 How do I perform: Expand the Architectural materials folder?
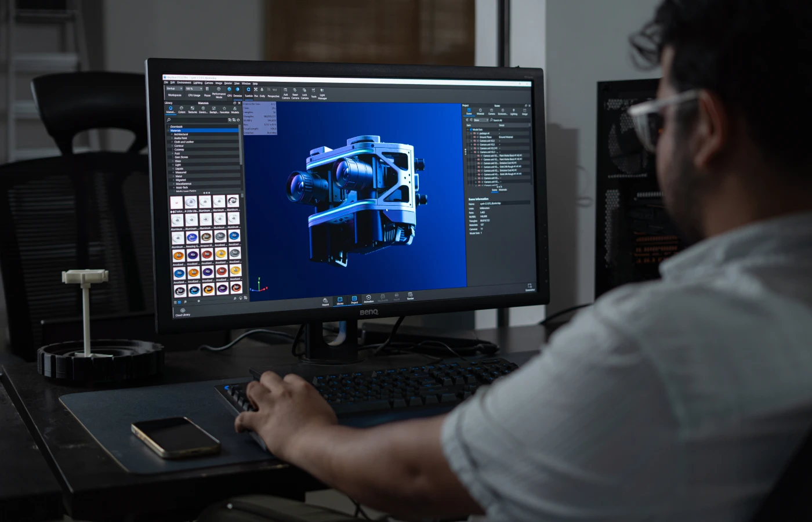172,135
